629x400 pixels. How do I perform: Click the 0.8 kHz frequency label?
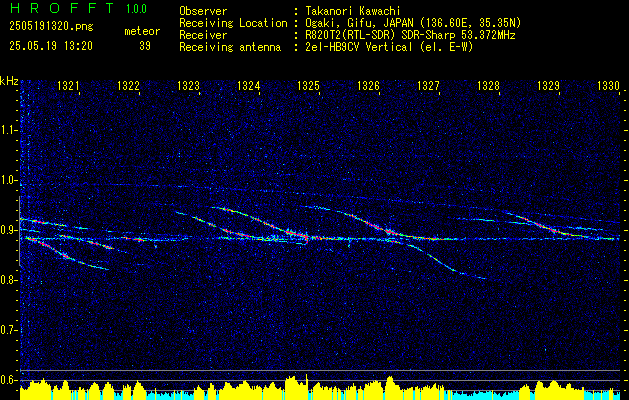(x=9, y=280)
